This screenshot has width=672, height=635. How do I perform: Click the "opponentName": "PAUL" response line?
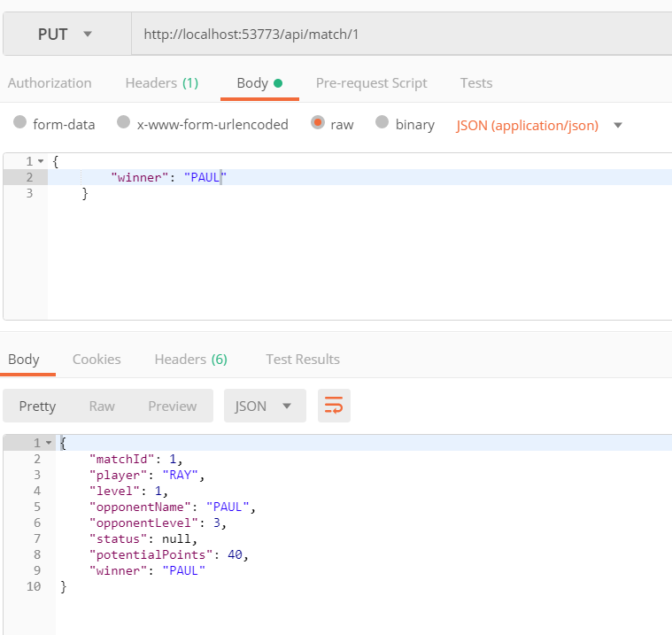pos(173,507)
